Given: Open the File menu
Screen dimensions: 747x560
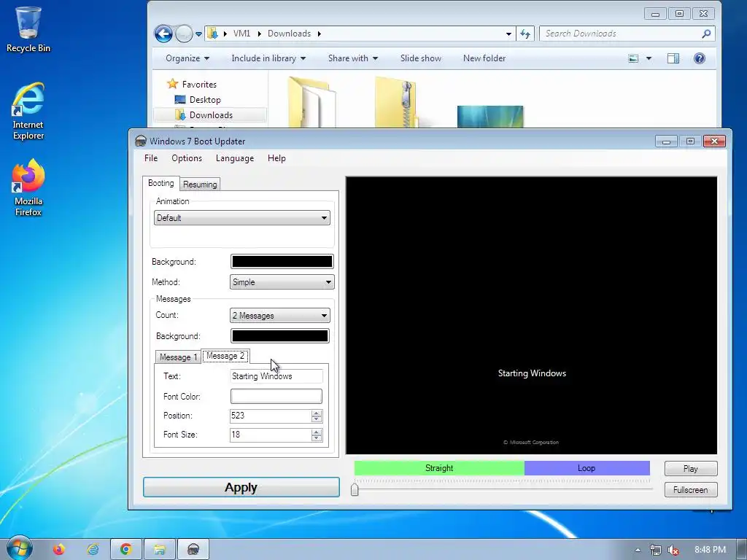Looking at the screenshot, I should click(x=151, y=158).
